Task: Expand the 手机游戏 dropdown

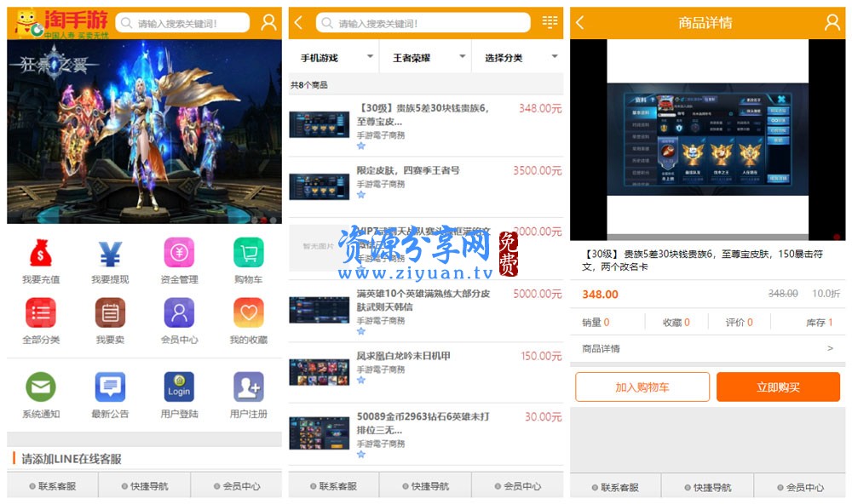Action: [333, 58]
